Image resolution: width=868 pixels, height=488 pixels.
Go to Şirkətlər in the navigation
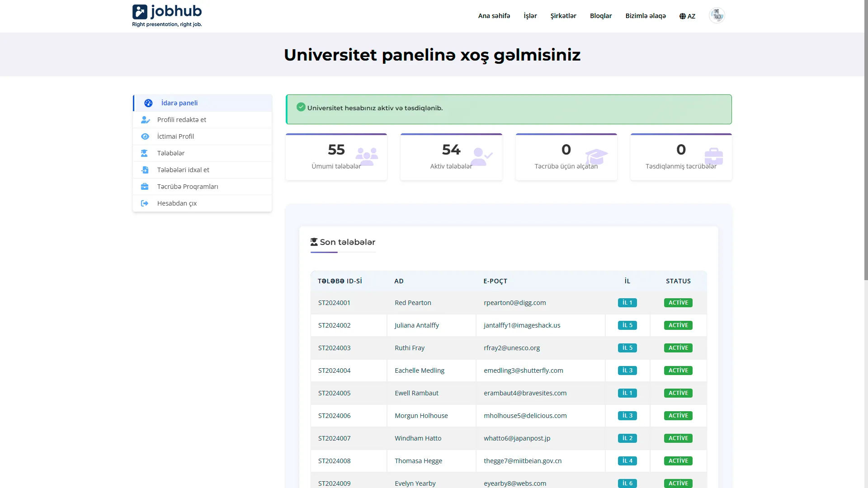[563, 16]
